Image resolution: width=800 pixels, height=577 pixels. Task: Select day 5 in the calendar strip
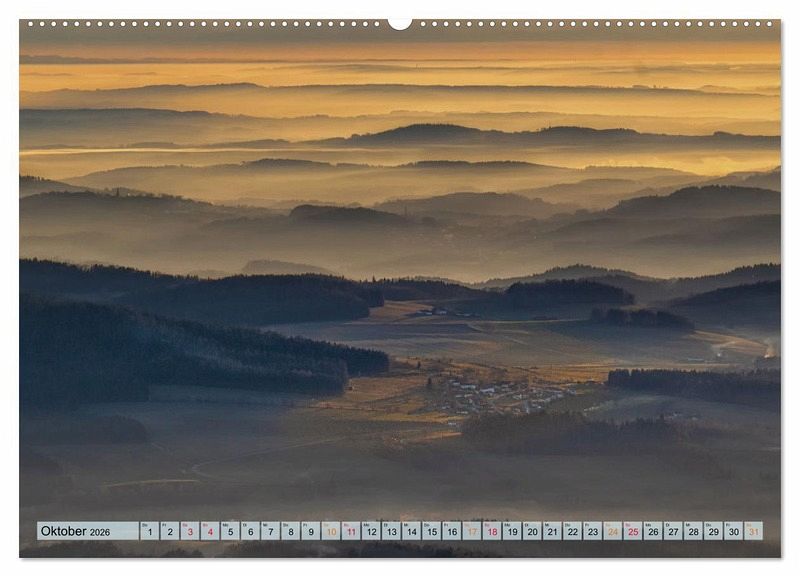point(230,531)
